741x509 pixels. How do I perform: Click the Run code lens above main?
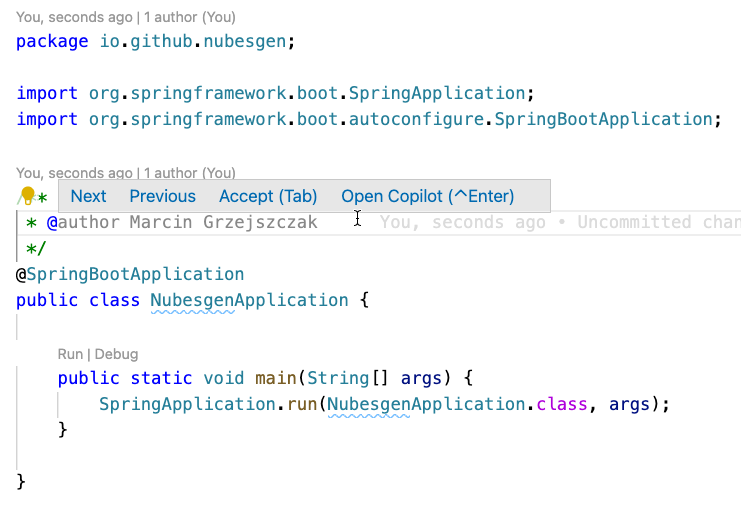pyautogui.click(x=70, y=354)
